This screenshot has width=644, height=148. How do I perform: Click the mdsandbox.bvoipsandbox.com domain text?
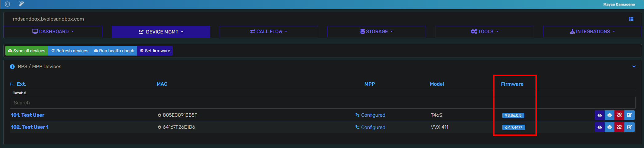coord(48,19)
